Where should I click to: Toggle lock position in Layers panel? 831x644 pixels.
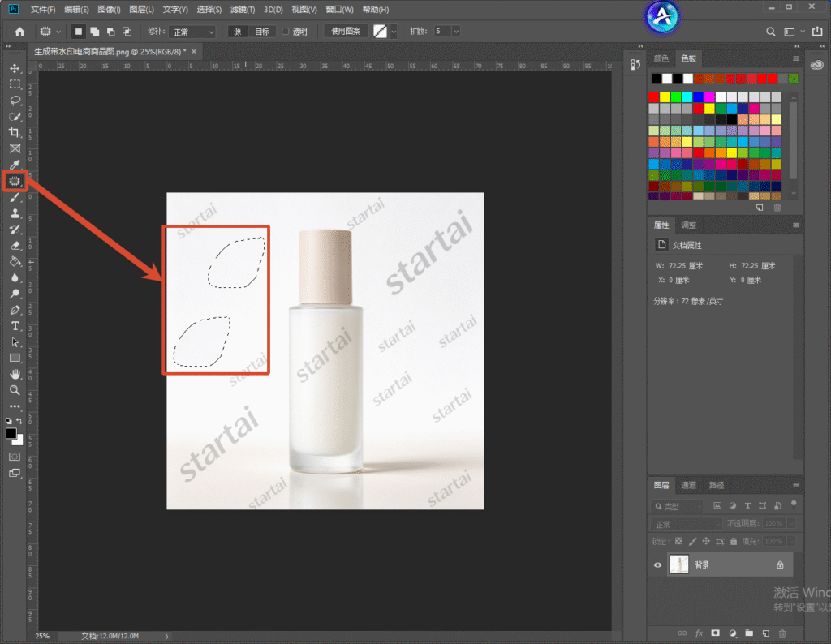coord(706,541)
